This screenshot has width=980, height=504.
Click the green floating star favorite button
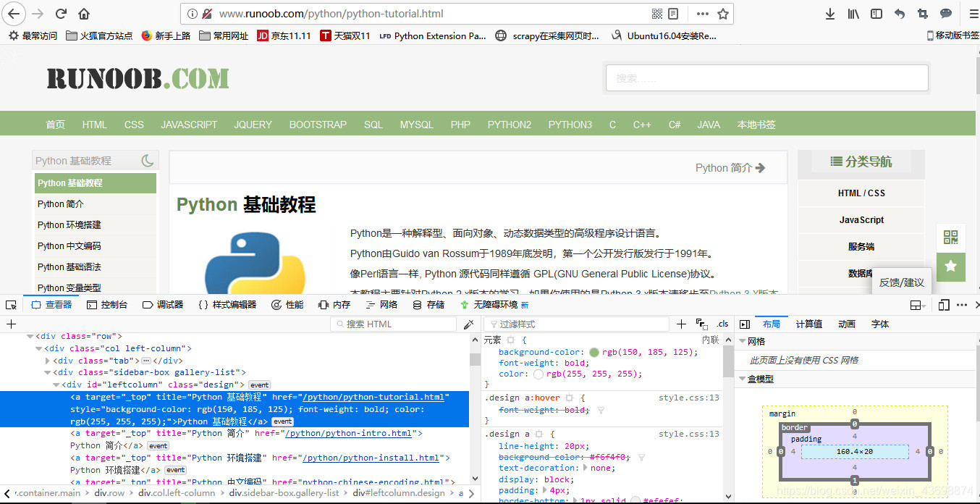[x=950, y=266]
